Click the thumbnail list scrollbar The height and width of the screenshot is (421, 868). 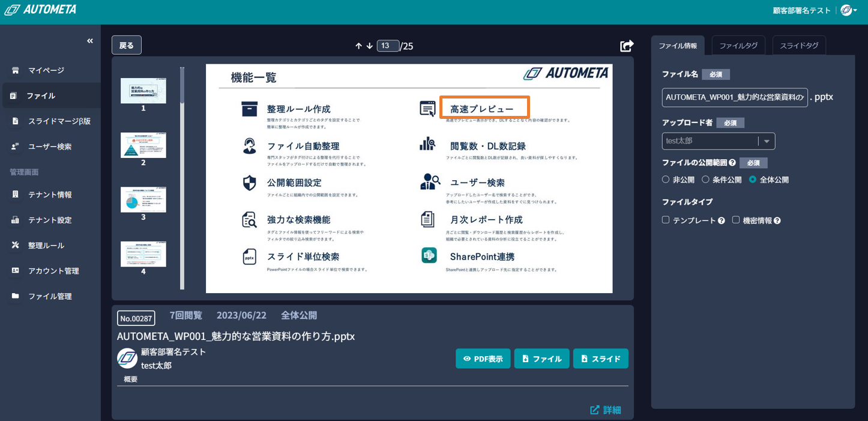182,178
